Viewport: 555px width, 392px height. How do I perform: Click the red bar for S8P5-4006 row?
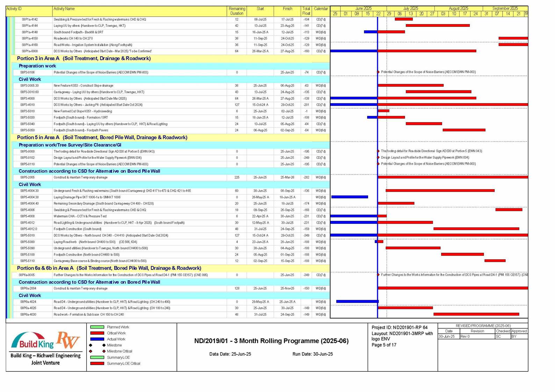click(x=509, y=210)
